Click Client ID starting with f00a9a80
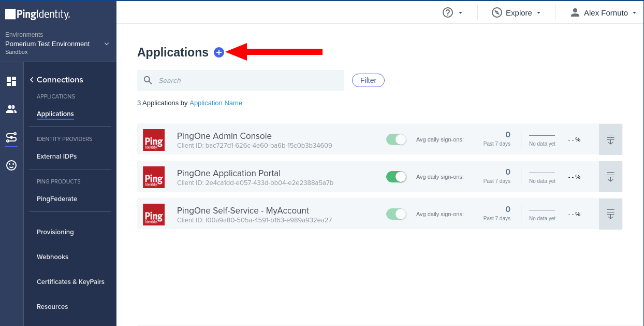This screenshot has height=326, width=644. click(x=255, y=220)
